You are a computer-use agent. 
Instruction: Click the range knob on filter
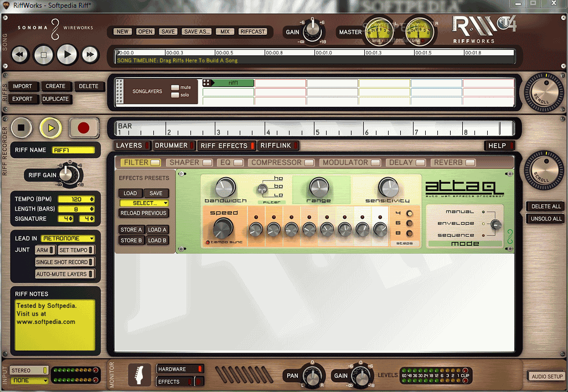[x=319, y=187]
